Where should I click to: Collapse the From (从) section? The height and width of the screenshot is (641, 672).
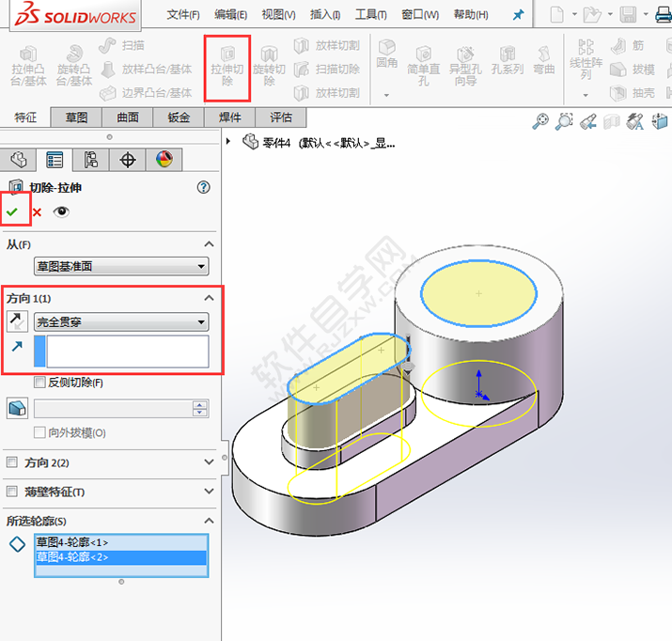(209, 244)
